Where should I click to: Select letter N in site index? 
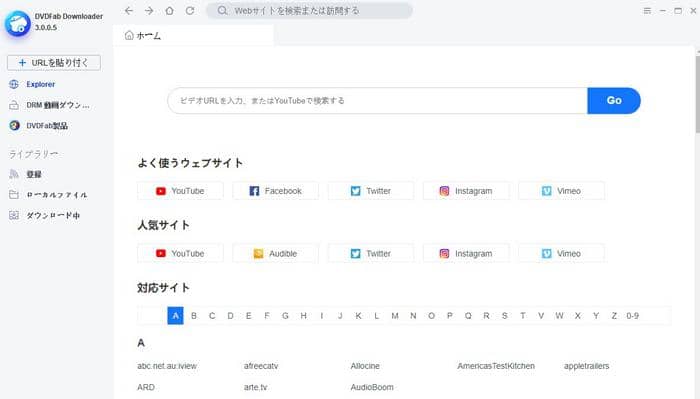click(x=413, y=316)
